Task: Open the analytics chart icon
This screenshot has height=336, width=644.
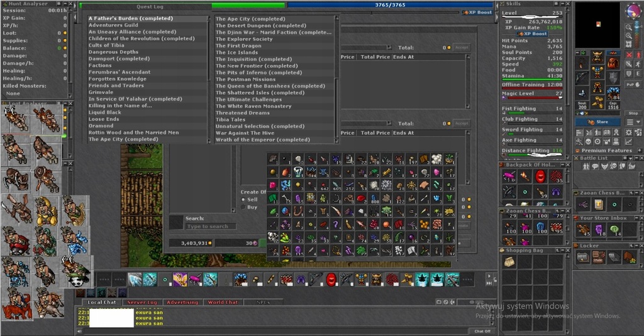Action: pos(628,141)
